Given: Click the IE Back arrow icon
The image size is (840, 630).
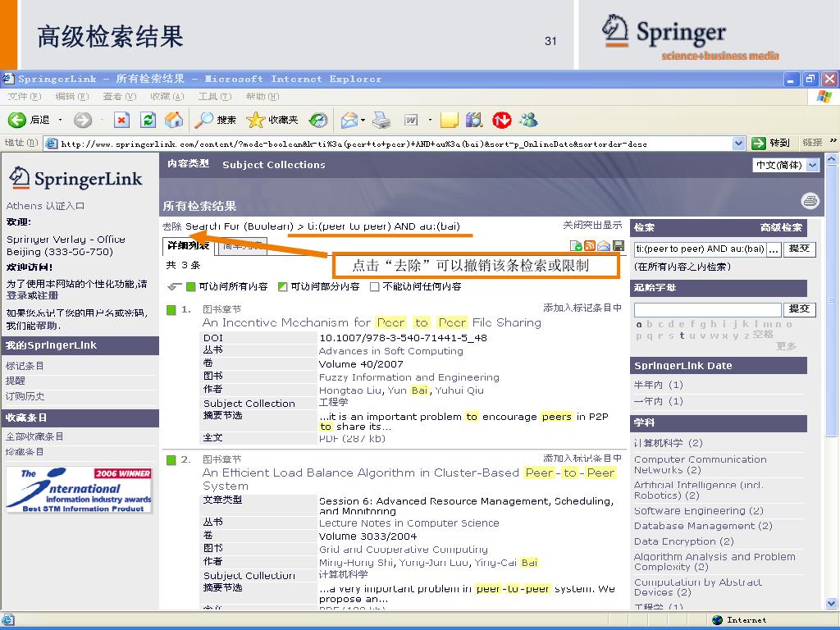Looking at the screenshot, I should click(16, 120).
